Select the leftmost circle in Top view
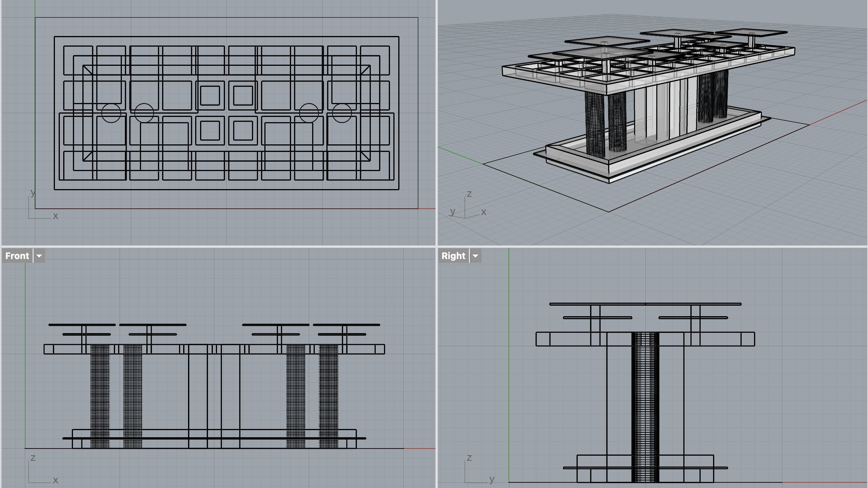 point(111,113)
